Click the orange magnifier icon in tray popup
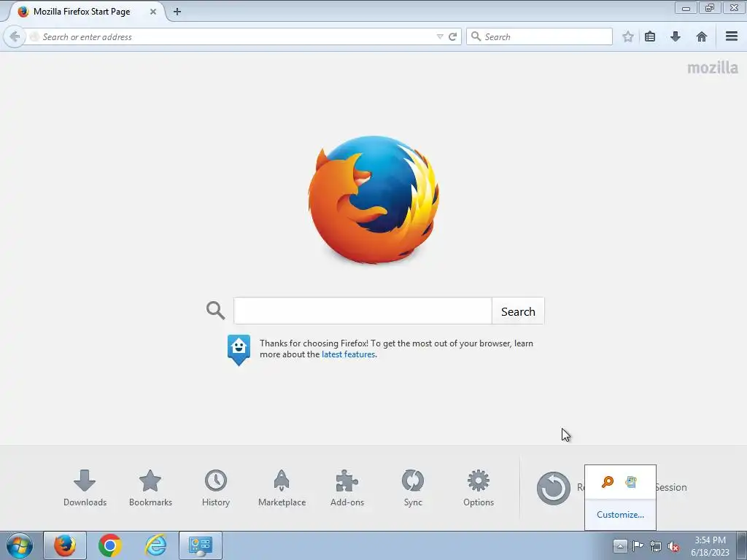This screenshot has width=747, height=560. (x=608, y=482)
